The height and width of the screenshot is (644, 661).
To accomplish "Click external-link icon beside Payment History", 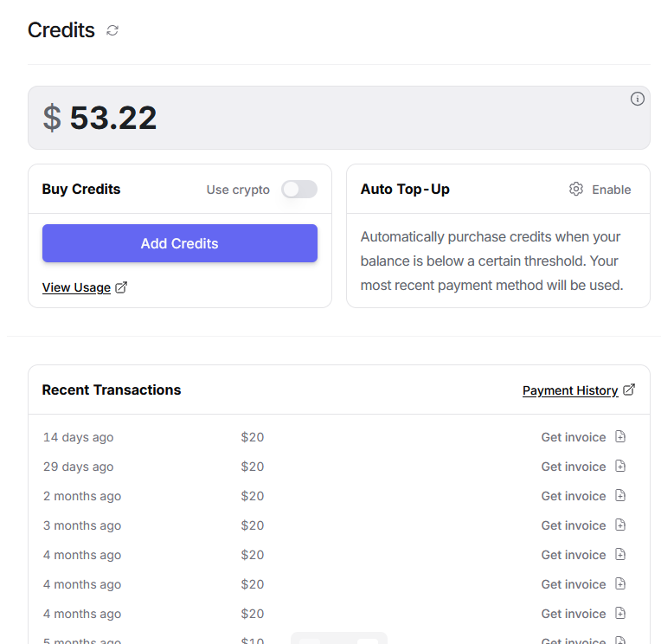I will point(629,390).
